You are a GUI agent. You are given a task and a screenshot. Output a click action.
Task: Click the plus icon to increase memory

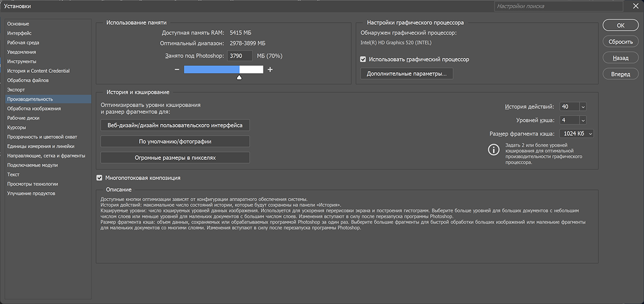[x=270, y=70]
